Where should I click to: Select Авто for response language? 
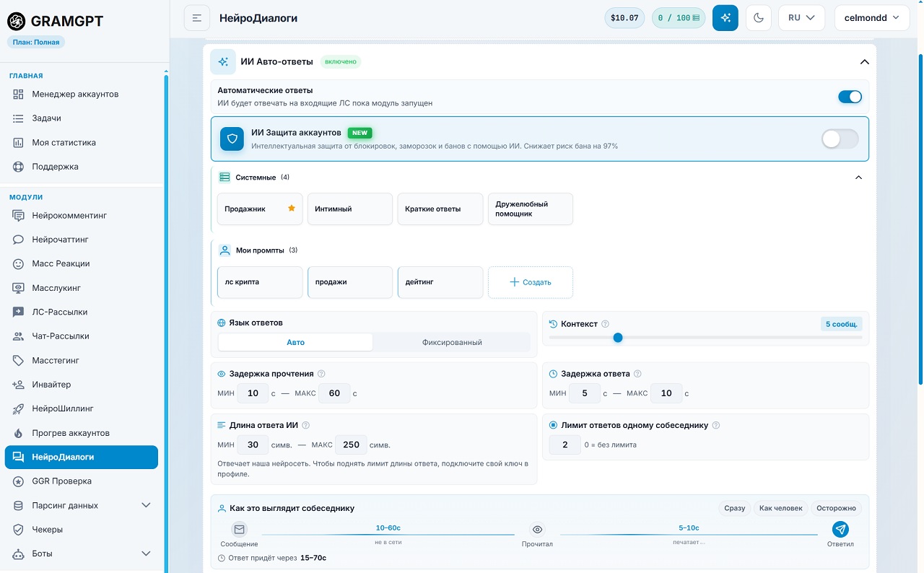point(295,342)
